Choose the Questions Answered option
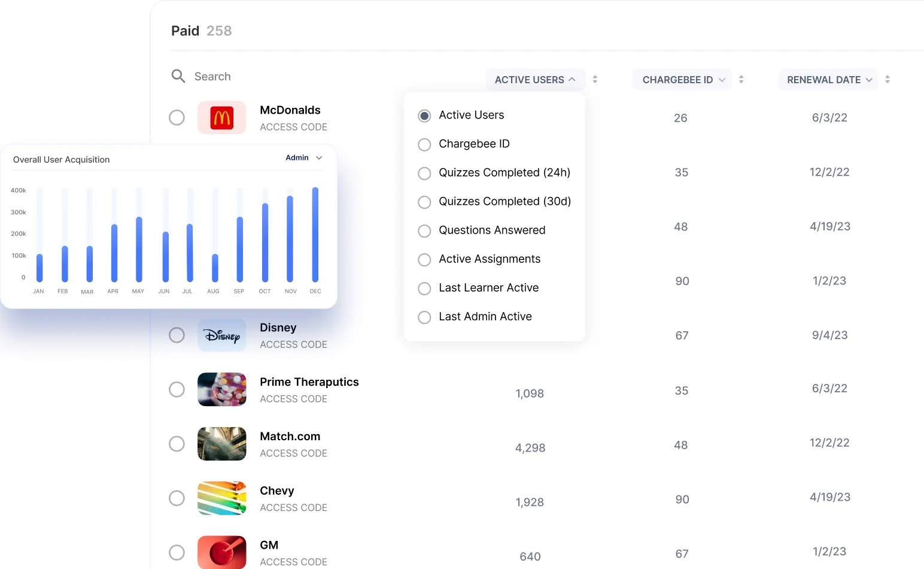This screenshot has height=569, width=924. tap(424, 231)
